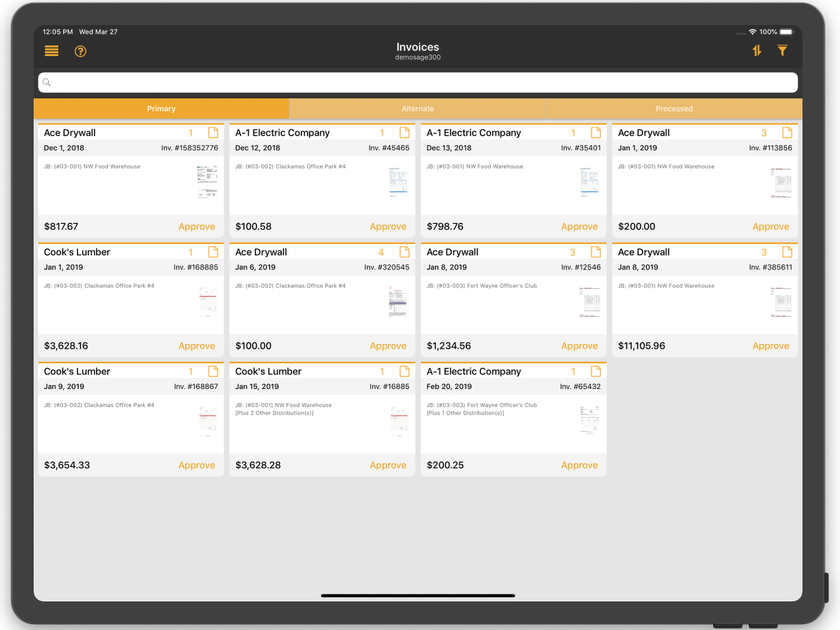Select 'Plus 1 Other Distribution(s)' text
The width and height of the screenshot is (840, 630).
[x=466, y=413]
